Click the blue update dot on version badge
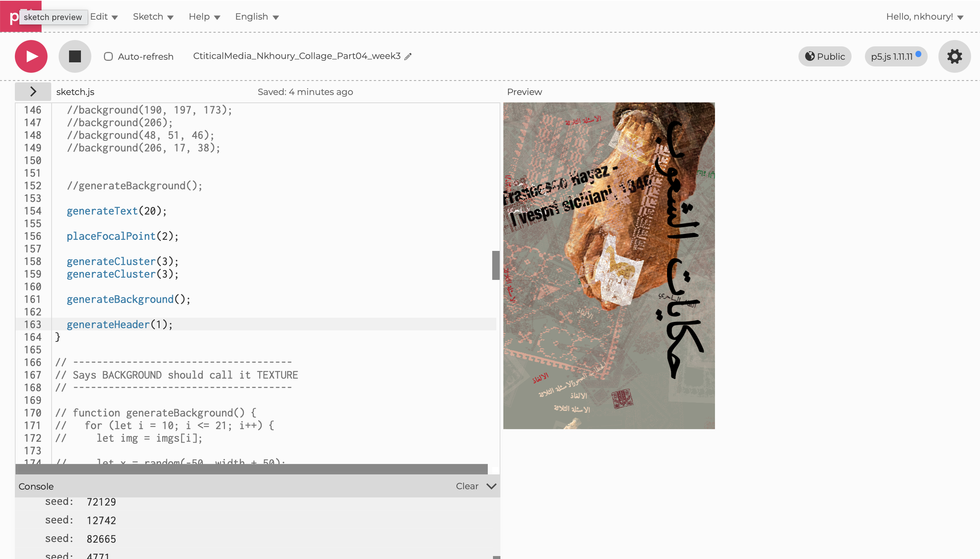Image resolution: width=980 pixels, height=559 pixels. [918, 54]
